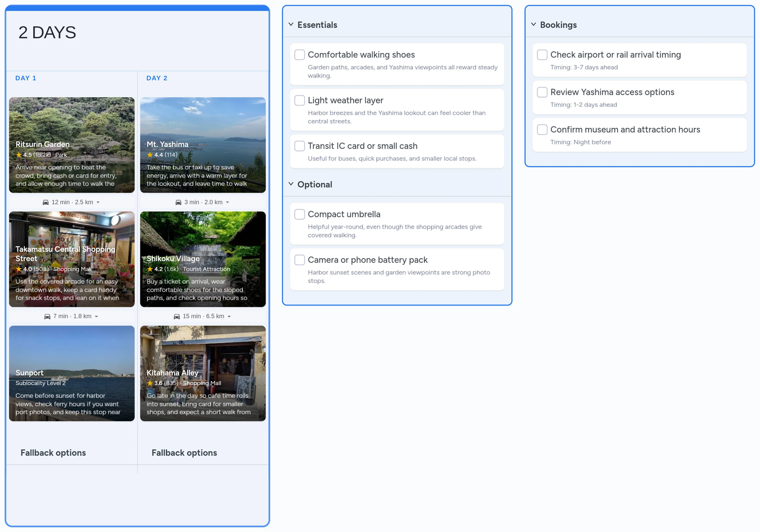The image size is (760, 532).
Task: Click car icon beside 15 min 6.5 km
Action: coord(177,316)
